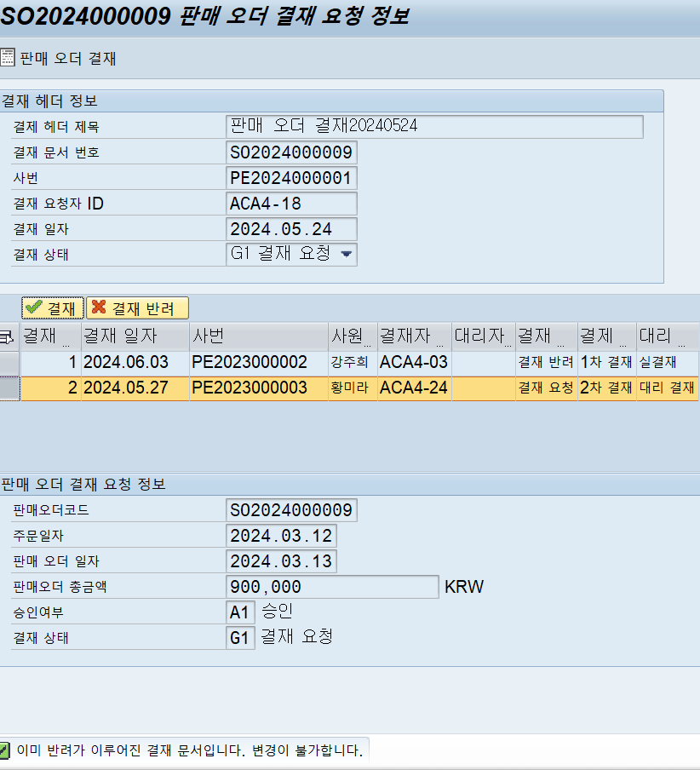
Task: Click the 결재 일자 field 2024.05.24
Action: click(291, 229)
